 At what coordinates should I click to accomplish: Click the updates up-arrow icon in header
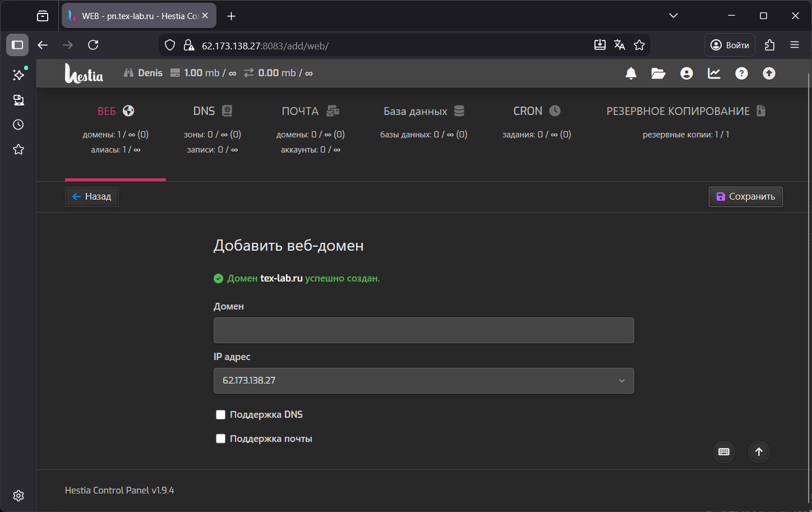(769, 73)
